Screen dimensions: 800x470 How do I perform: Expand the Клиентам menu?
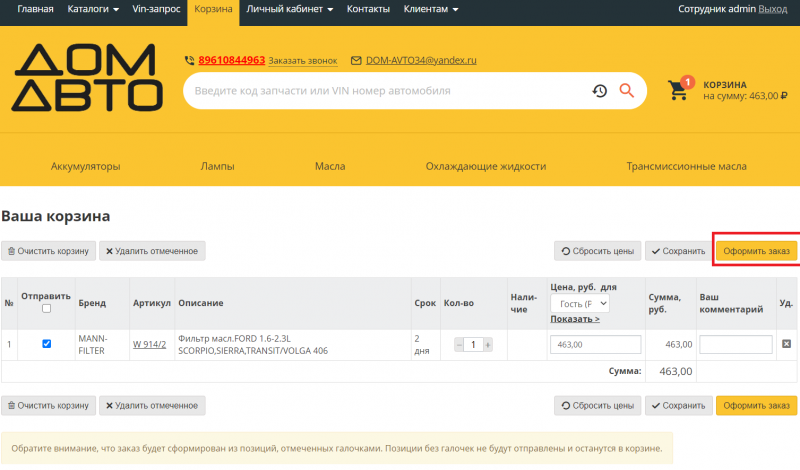pyautogui.click(x=431, y=9)
